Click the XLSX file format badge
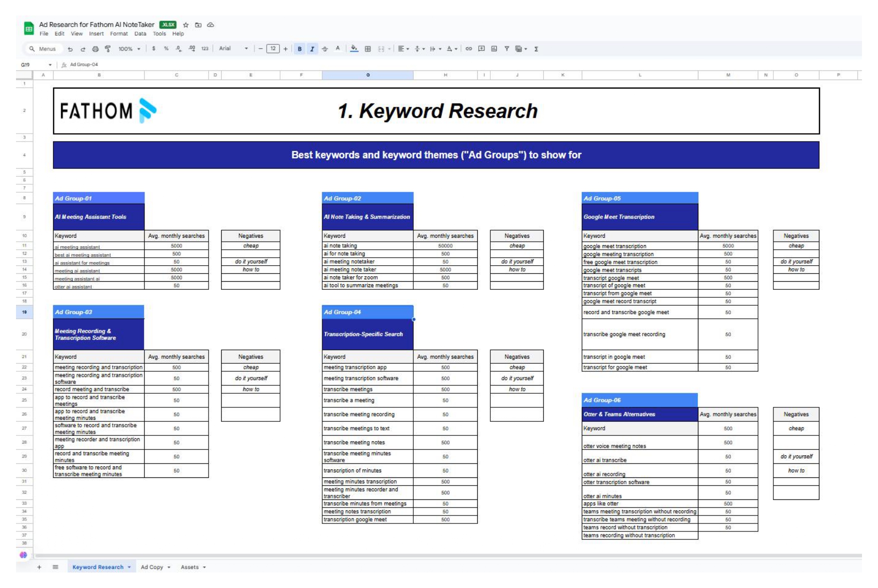 pos(168,25)
